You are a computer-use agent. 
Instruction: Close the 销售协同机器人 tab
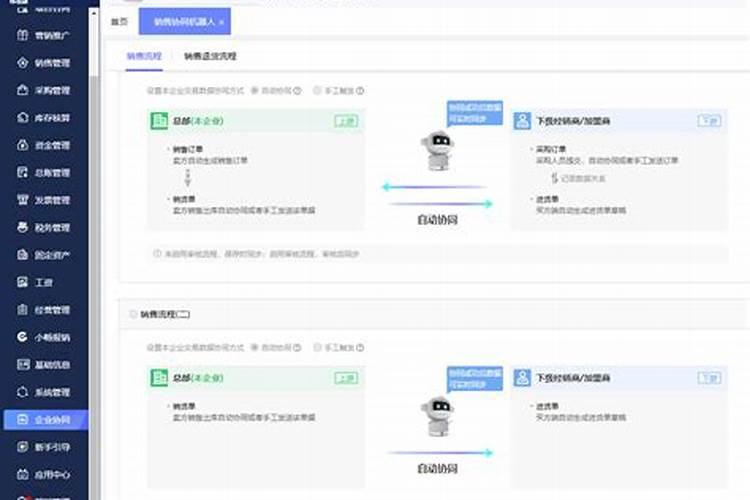[221, 22]
